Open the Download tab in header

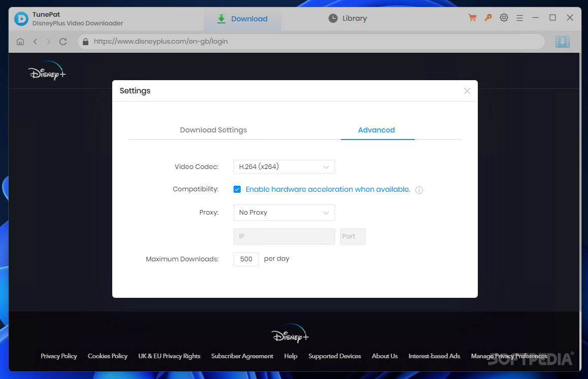242,19
